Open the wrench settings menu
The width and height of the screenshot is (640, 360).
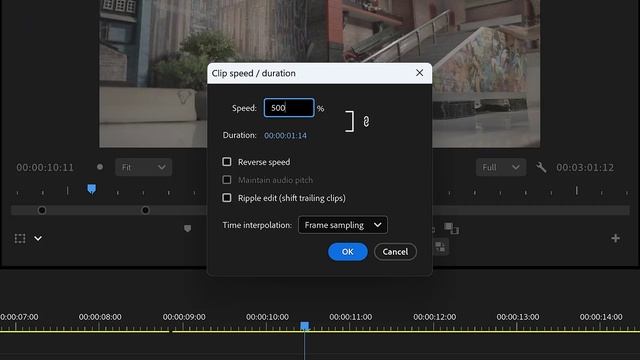point(541,167)
